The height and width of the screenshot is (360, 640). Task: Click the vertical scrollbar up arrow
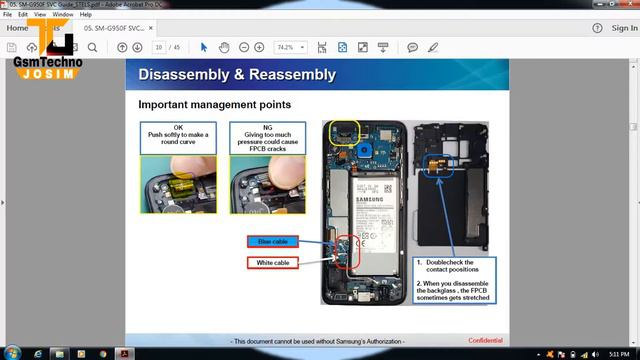pos(633,66)
